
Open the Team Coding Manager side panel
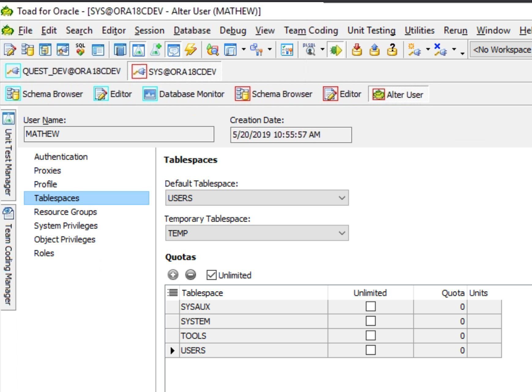[x=8, y=257]
